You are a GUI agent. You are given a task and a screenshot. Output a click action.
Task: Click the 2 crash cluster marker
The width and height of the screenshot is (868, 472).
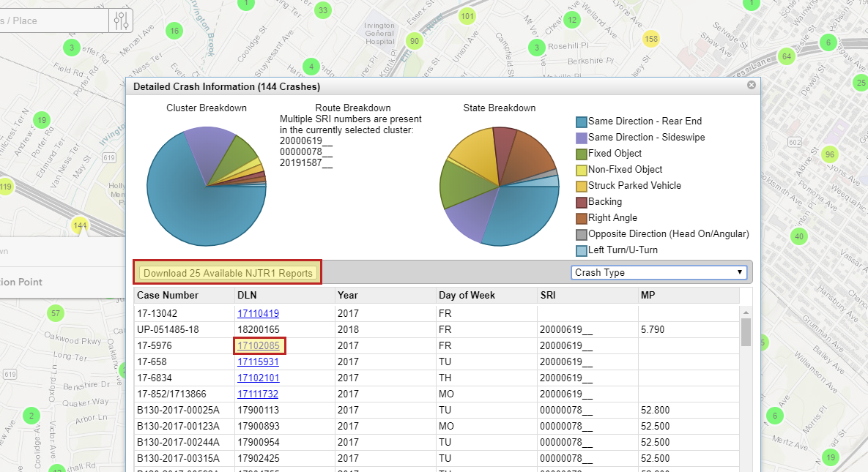coord(31,416)
